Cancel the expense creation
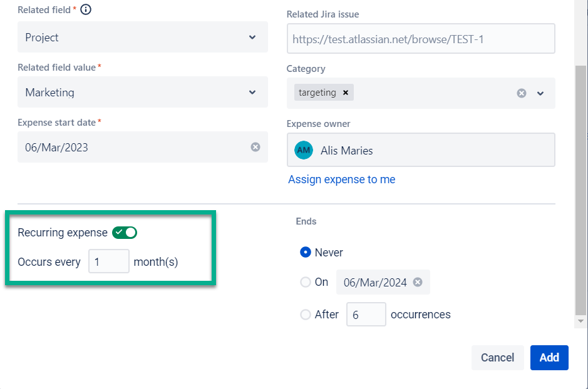 pos(497,357)
